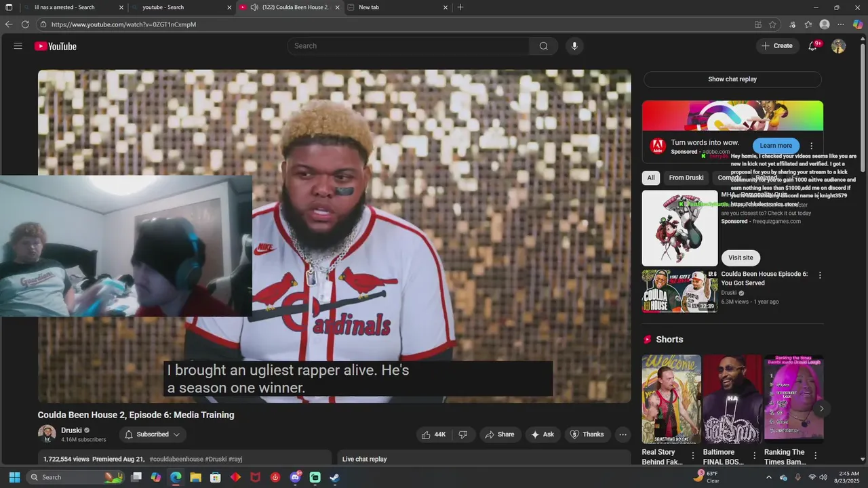Add page to favorites star
The height and width of the screenshot is (488, 868).
pos(772,24)
